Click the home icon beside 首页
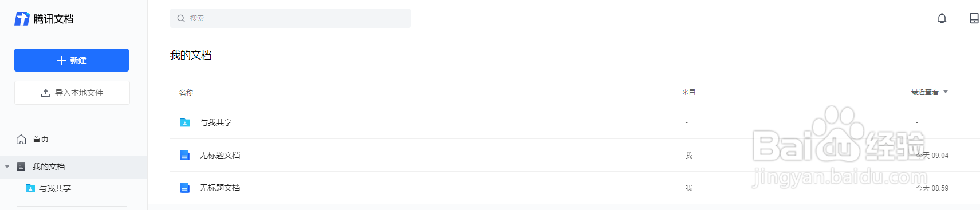The width and height of the screenshot is (980, 210). tap(21, 139)
